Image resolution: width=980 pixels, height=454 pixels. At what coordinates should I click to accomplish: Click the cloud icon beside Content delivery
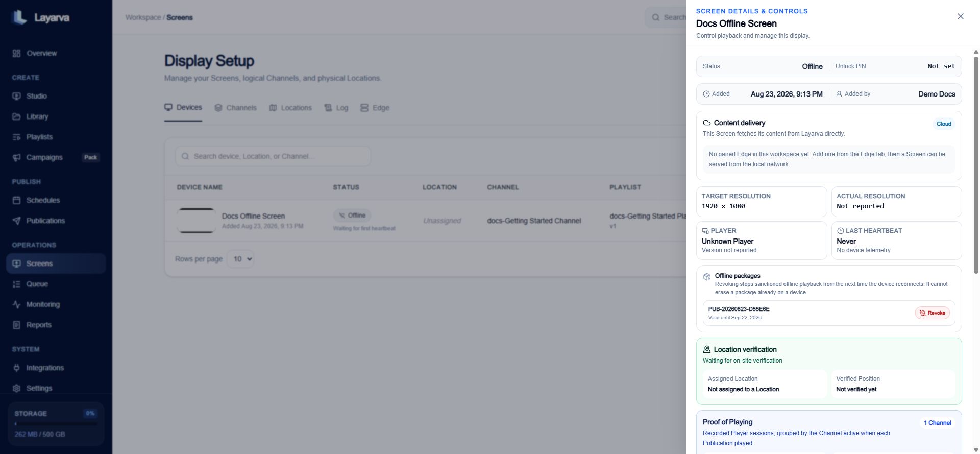(x=707, y=123)
